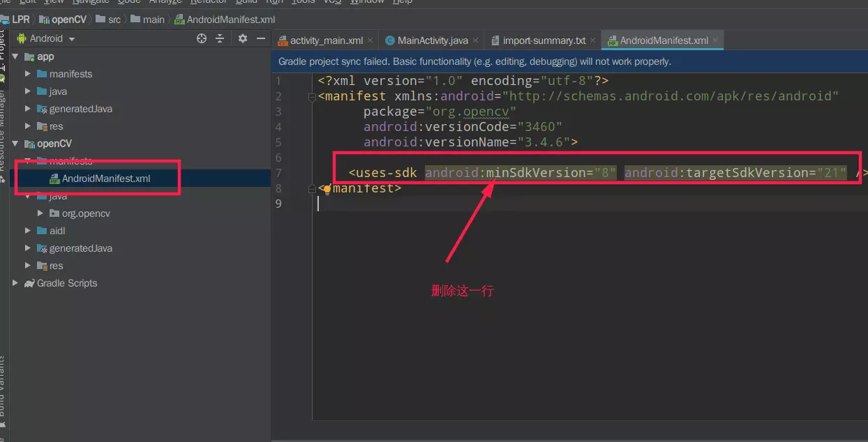Expand the org.opencv package
This screenshot has height=442, width=868.
tap(40, 213)
